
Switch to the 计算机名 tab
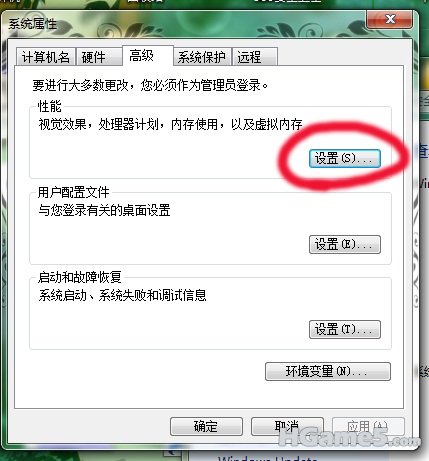click(x=46, y=57)
